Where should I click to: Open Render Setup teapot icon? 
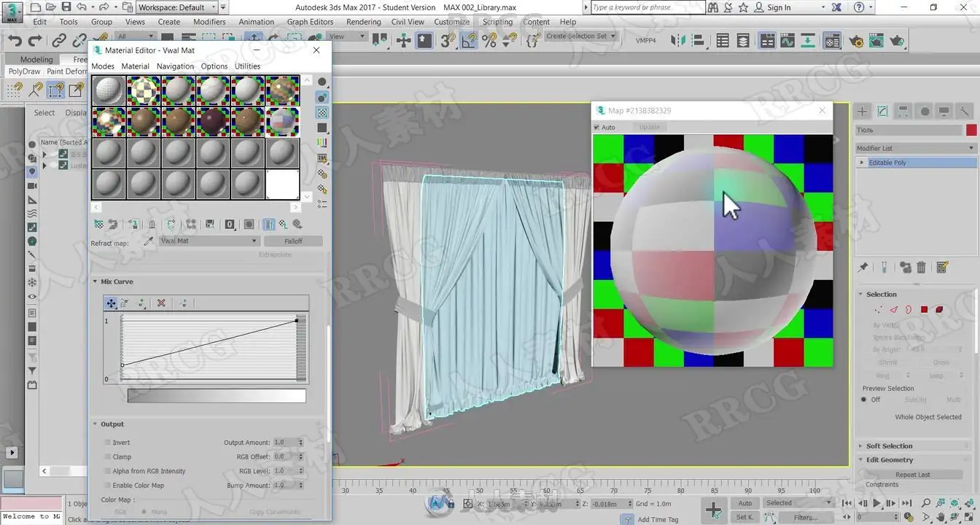(x=856, y=41)
